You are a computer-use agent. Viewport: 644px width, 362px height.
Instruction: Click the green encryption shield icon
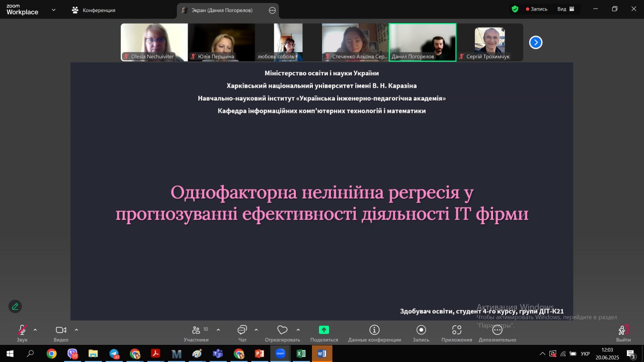515,9
